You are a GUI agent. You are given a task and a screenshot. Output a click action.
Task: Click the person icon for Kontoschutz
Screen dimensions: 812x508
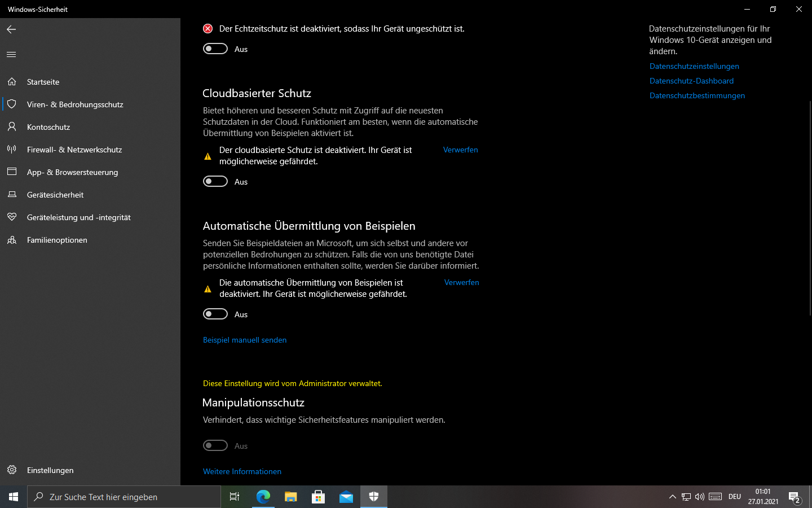click(12, 127)
